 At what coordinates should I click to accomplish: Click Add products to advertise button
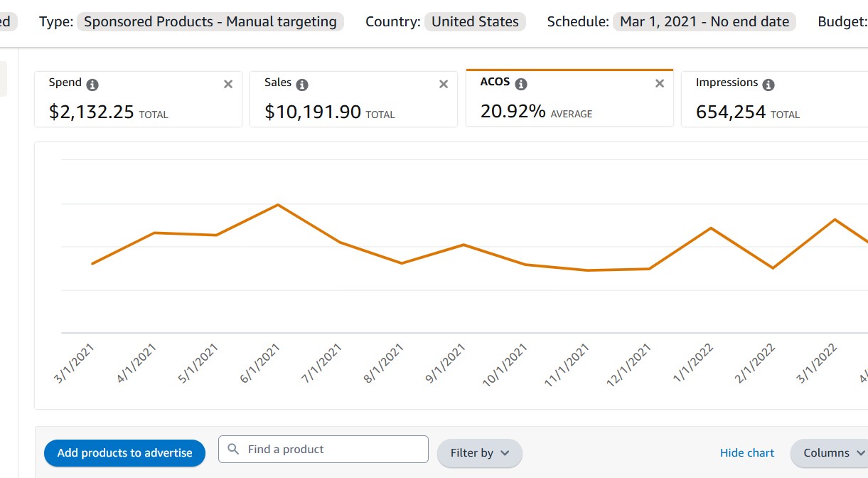coord(124,453)
